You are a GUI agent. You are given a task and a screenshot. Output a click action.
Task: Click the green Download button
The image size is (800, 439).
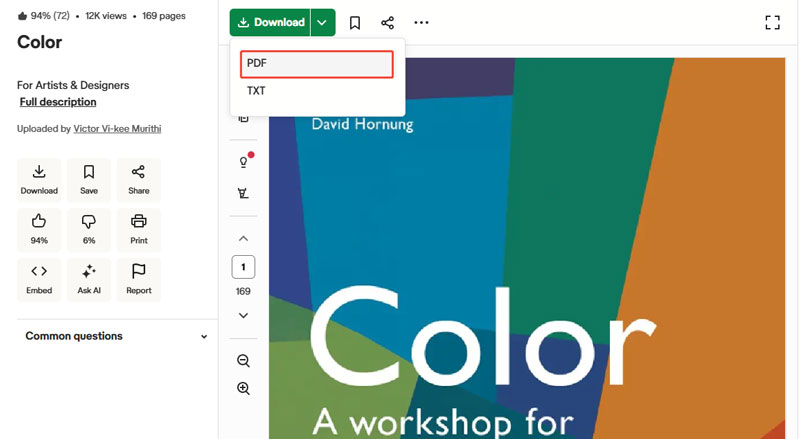[x=270, y=22]
